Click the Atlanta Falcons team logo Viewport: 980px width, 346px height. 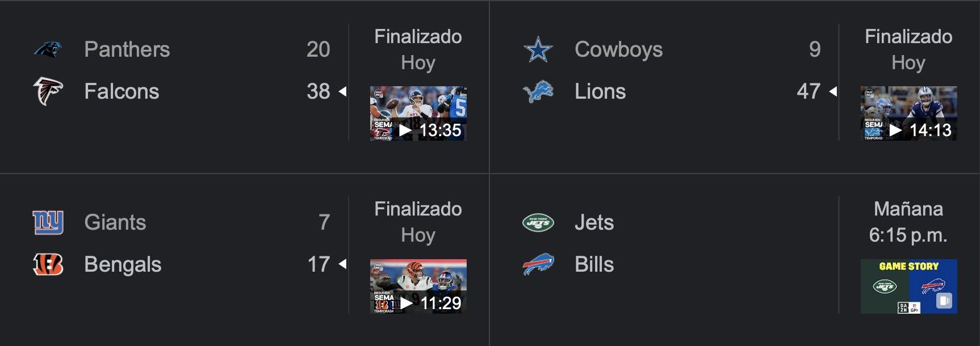tap(48, 91)
